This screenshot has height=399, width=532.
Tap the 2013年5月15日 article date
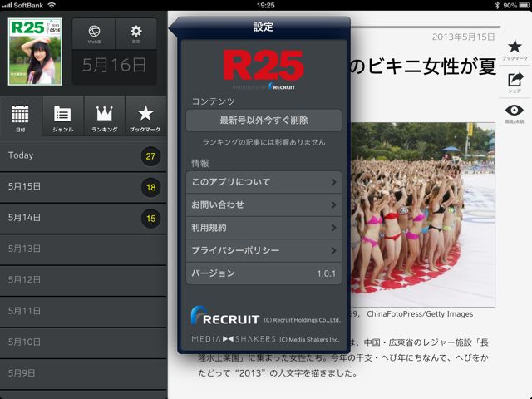464,37
